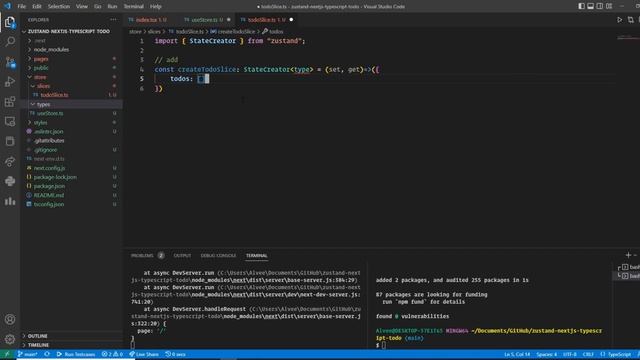640x360 pixels.
Task: Expand the node_modules folder
Action: (71, 49)
